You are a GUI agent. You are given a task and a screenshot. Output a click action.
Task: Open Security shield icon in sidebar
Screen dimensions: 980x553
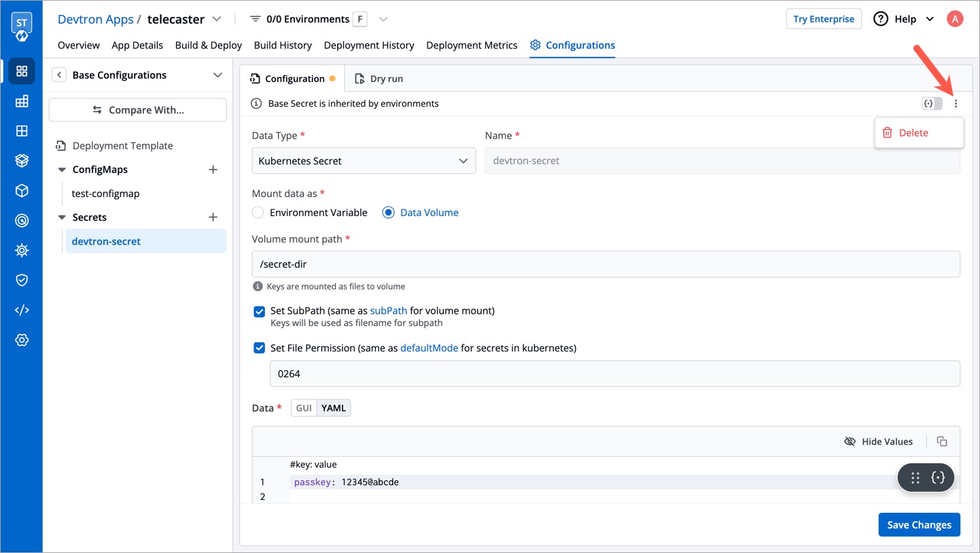(x=22, y=280)
